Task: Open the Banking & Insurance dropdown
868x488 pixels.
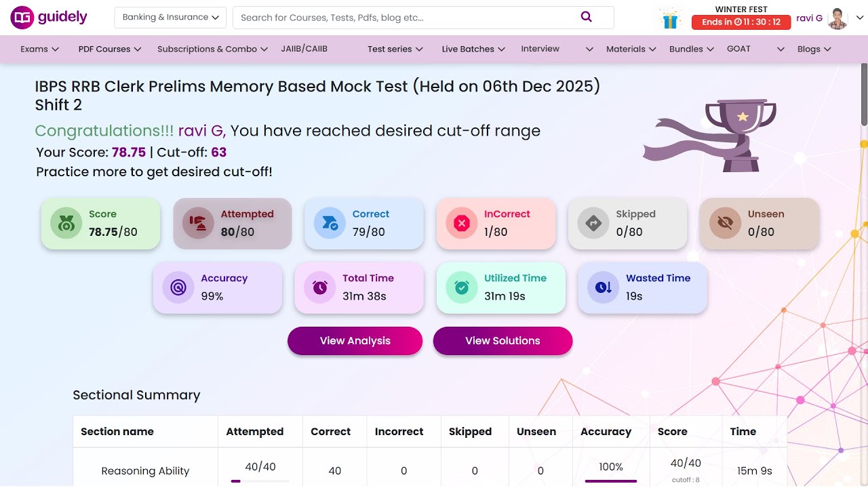Action: coord(170,18)
